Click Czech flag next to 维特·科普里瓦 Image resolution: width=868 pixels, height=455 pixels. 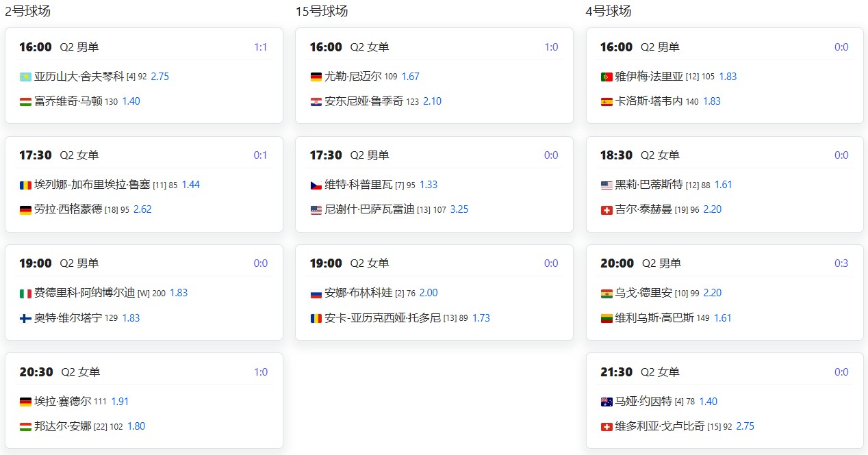(x=316, y=185)
